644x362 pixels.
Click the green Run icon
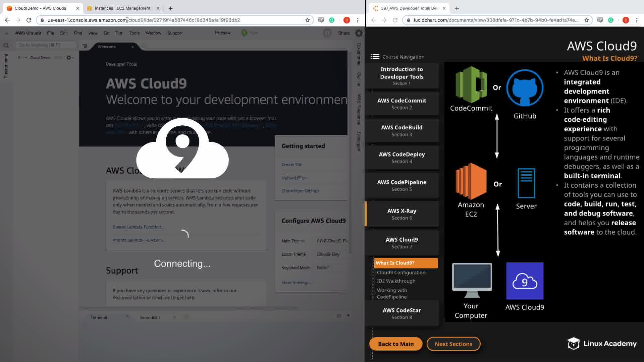(x=244, y=33)
